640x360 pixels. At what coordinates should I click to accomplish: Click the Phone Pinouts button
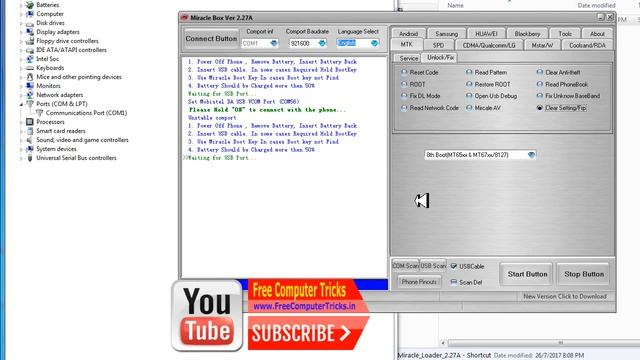(x=419, y=282)
